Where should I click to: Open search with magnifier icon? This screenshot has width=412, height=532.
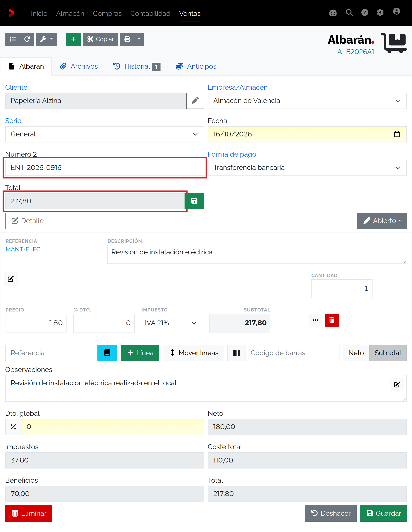(x=349, y=13)
